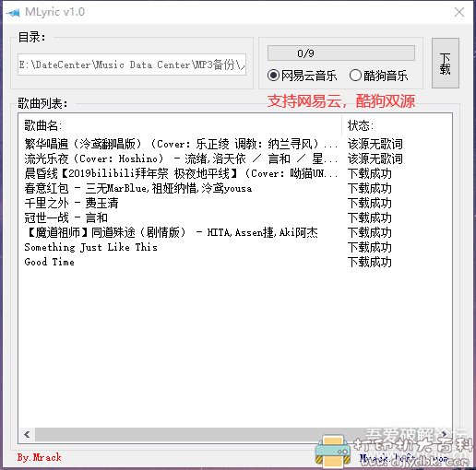Screen dimensions: 476x470
Task: Select the 网易云音乐 radio button
Action: (x=302, y=76)
